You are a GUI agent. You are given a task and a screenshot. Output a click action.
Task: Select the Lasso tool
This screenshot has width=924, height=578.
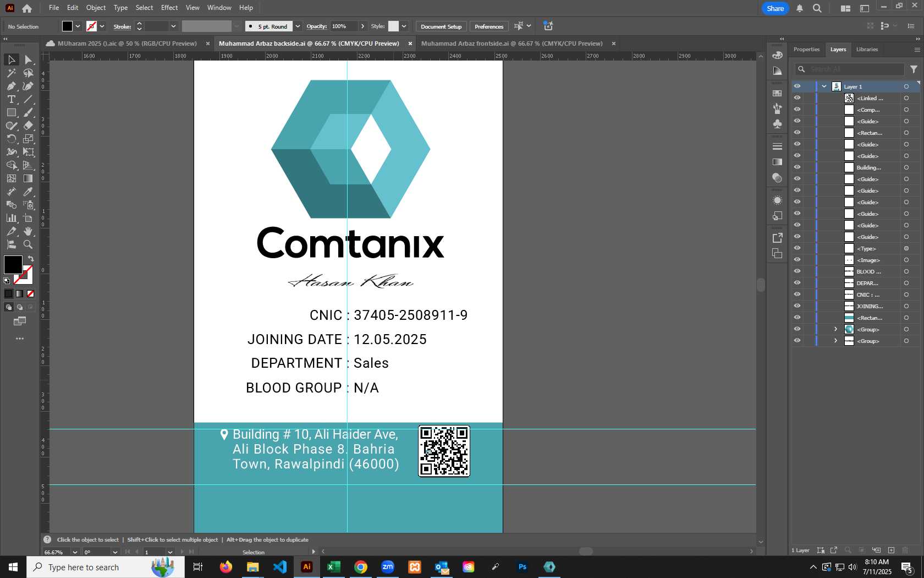click(28, 73)
